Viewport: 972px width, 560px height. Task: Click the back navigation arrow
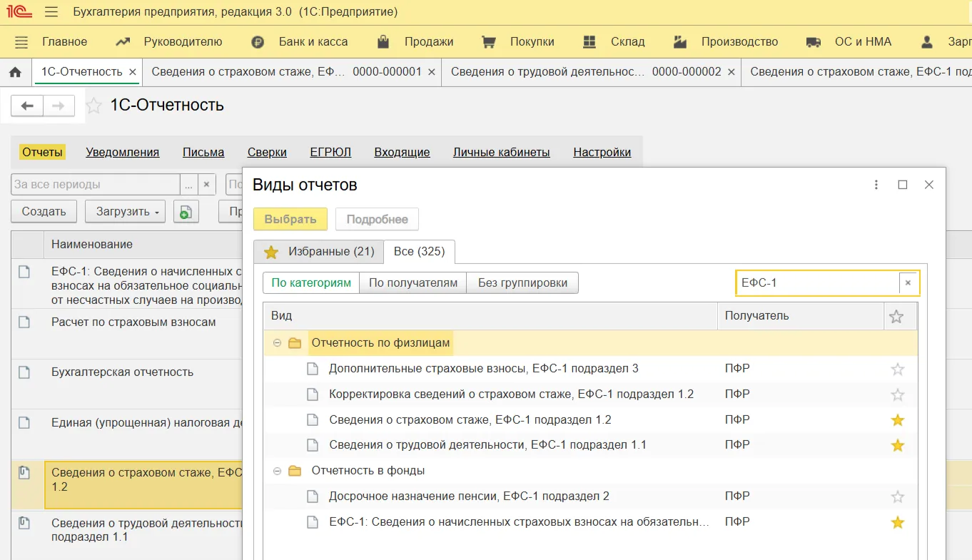coord(27,106)
